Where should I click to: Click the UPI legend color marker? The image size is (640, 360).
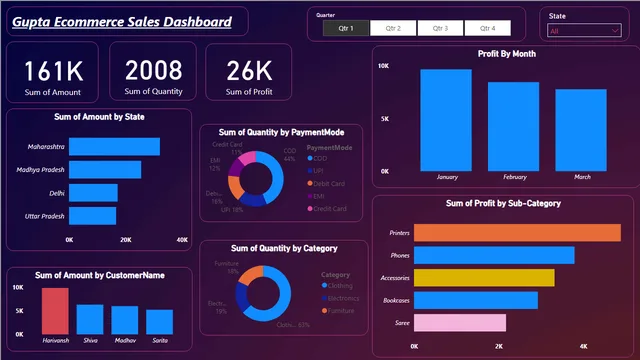(x=310, y=171)
